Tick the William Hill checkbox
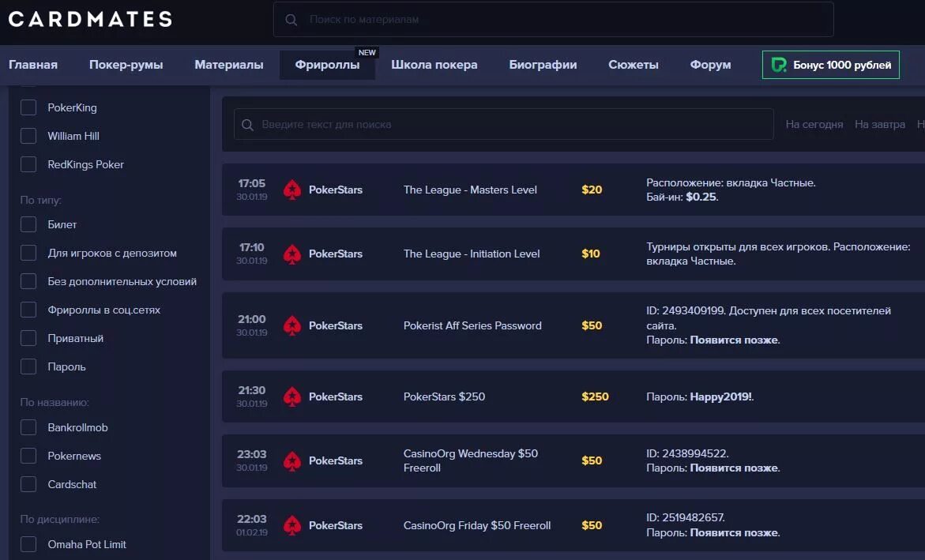The width and height of the screenshot is (925, 560). pyautogui.click(x=28, y=136)
